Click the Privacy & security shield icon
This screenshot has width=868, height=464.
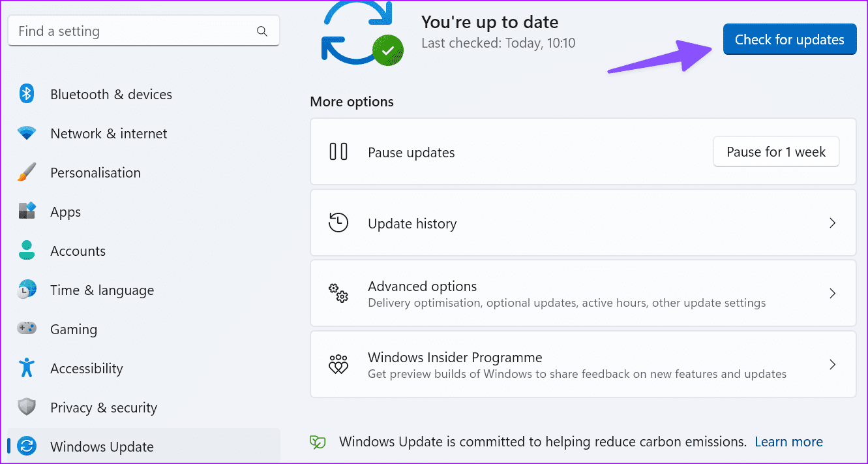pos(26,407)
